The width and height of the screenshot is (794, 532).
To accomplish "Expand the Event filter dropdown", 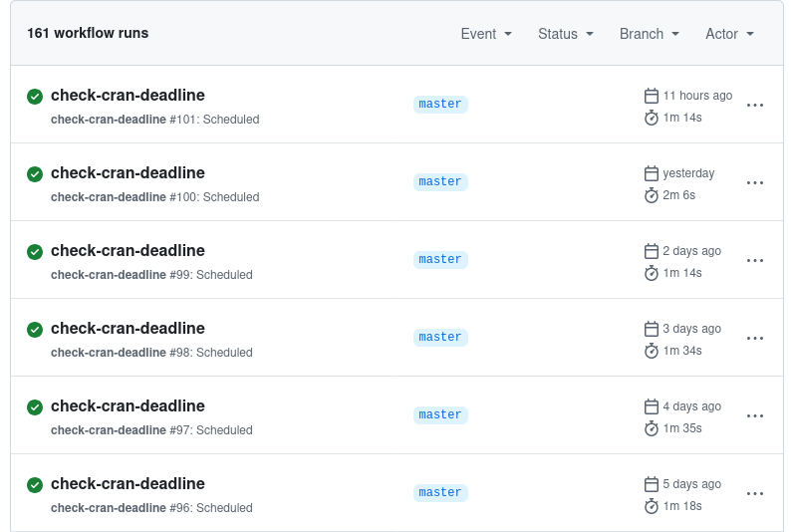I will coord(486,34).
